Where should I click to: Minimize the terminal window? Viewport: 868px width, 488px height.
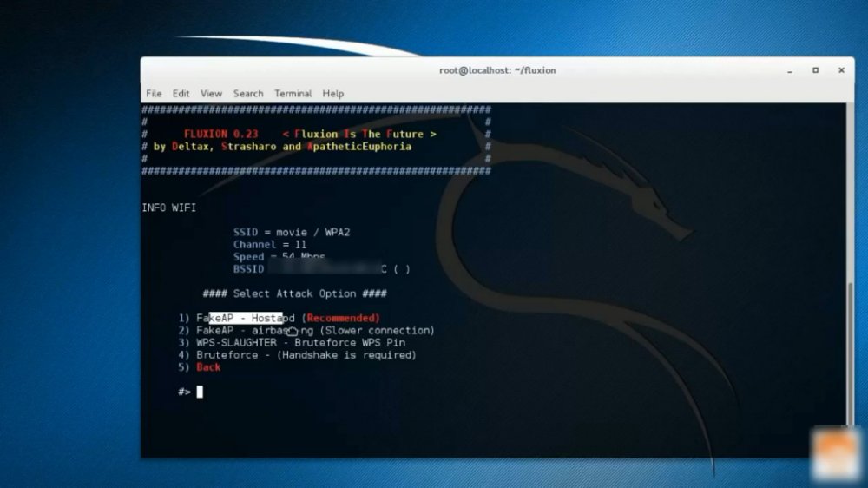tap(789, 71)
